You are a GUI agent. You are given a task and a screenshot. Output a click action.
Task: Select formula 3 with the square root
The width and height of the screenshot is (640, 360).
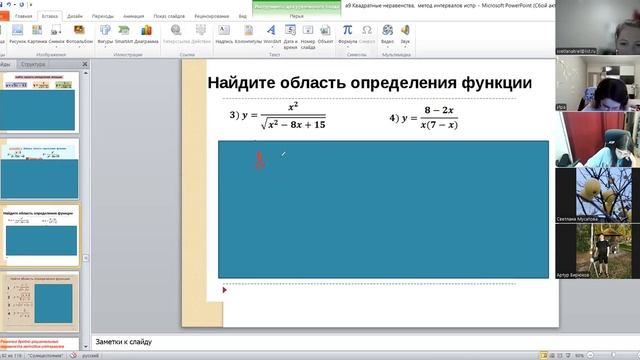(278, 116)
